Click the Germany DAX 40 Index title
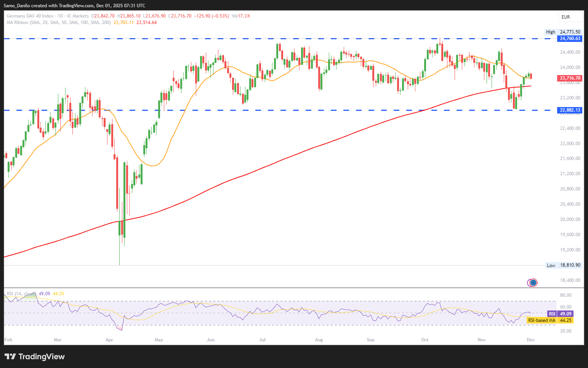This screenshot has width=588, height=368. [x=30, y=16]
